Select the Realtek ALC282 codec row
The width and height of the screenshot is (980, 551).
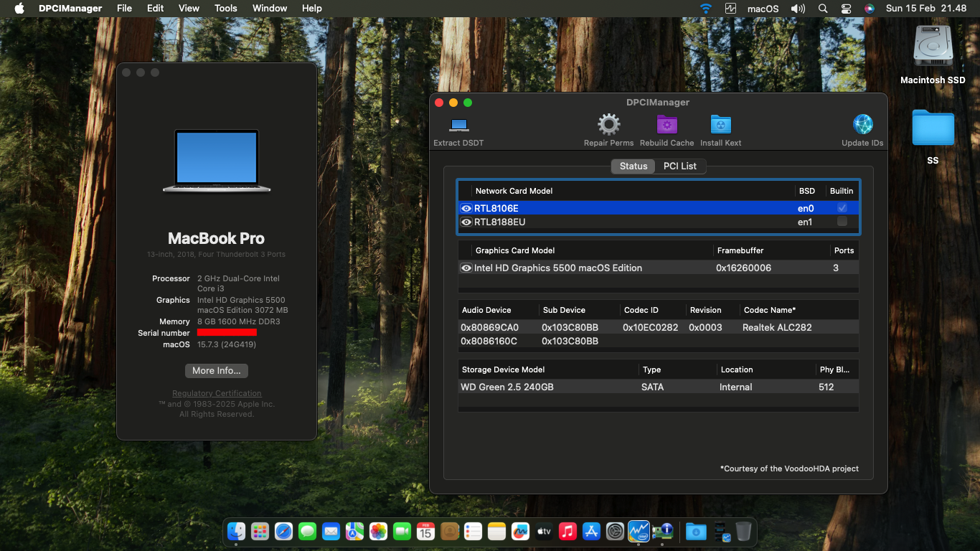[658, 327]
